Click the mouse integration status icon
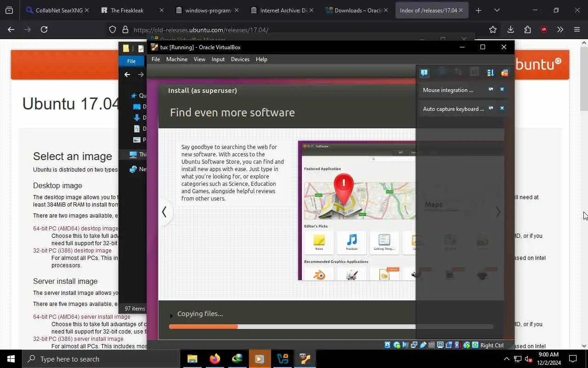 click(467, 345)
